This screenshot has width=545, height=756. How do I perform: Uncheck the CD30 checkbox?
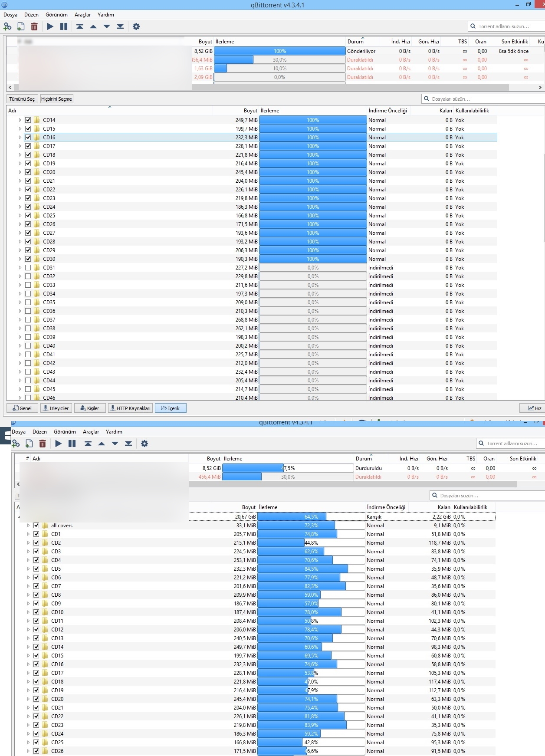[28, 259]
